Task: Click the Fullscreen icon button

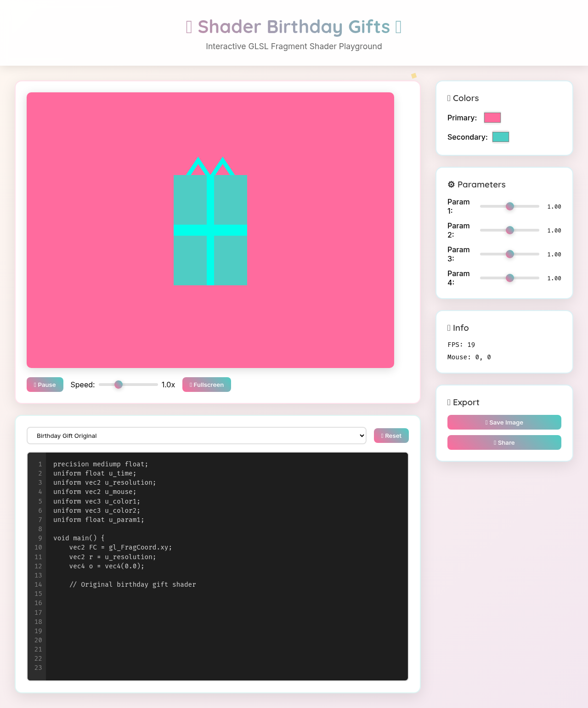Action: (191, 385)
